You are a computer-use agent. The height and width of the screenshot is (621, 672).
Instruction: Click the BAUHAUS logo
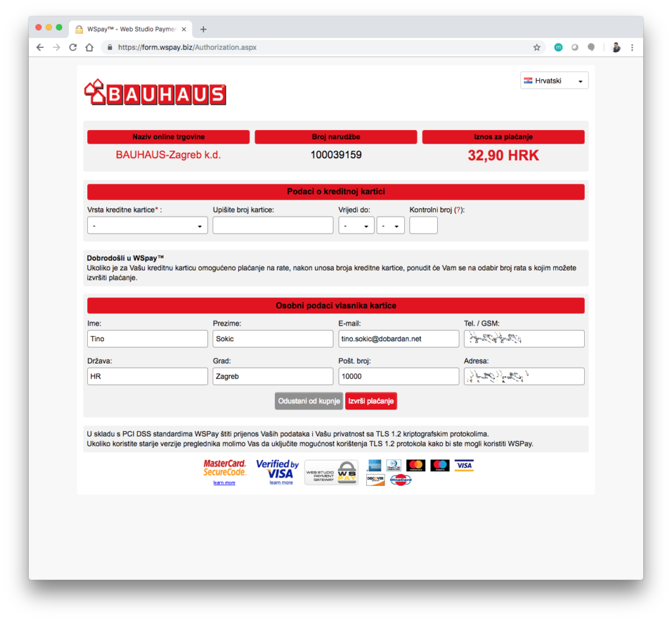click(x=155, y=94)
